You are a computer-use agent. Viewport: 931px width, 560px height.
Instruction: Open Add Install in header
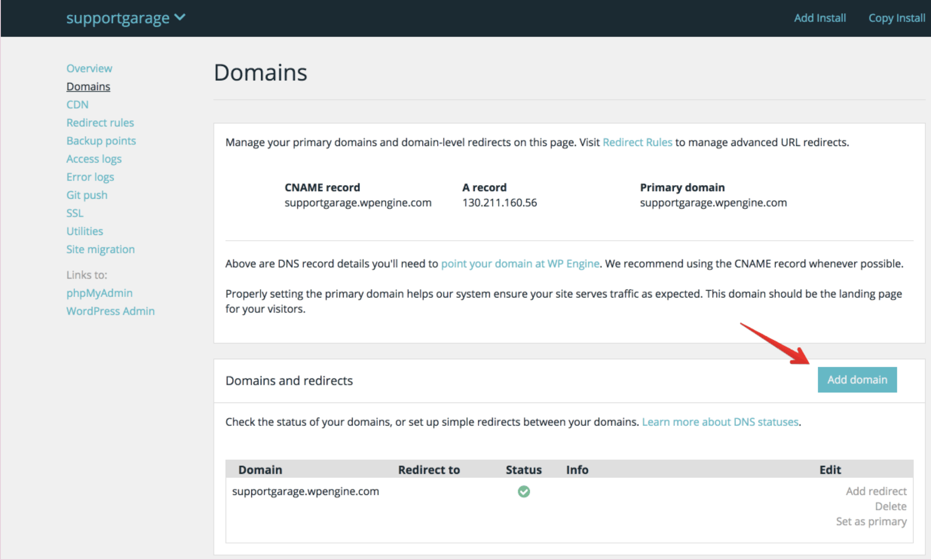coord(819,18)
